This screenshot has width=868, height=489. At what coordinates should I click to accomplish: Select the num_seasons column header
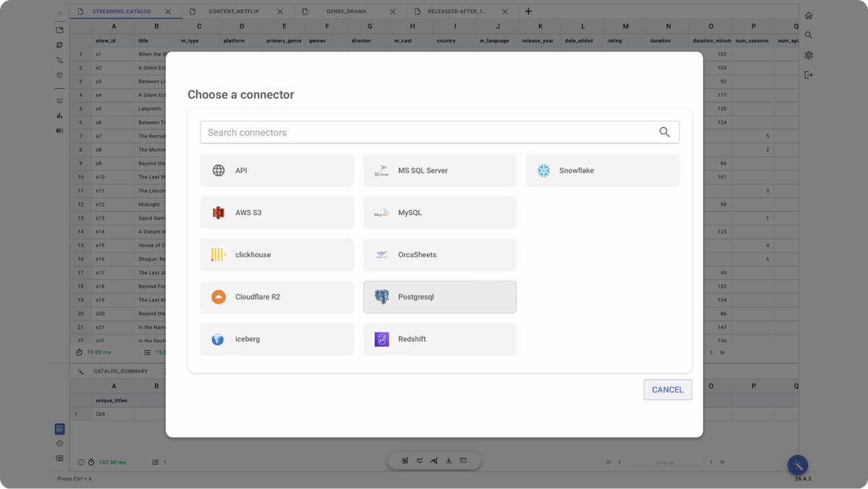point(751,41)
